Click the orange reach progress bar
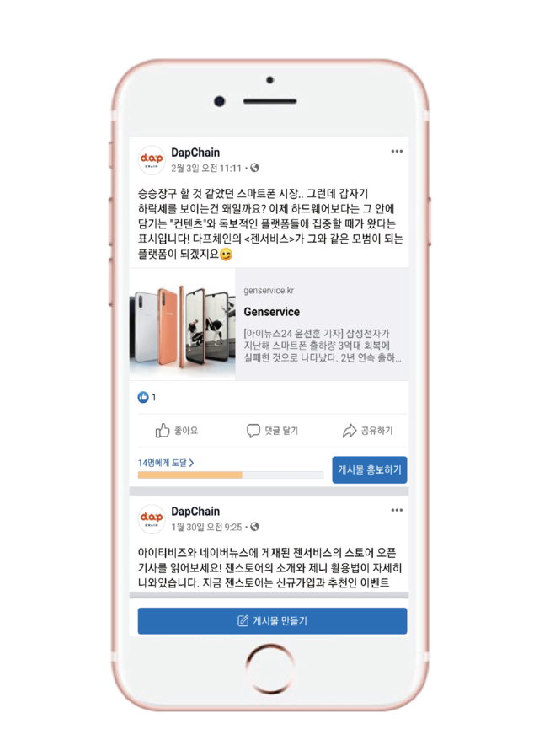 pos(189,475)
